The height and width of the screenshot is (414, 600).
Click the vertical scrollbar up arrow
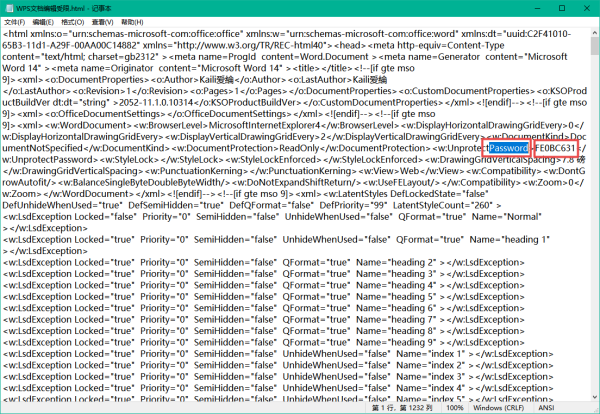595,33
